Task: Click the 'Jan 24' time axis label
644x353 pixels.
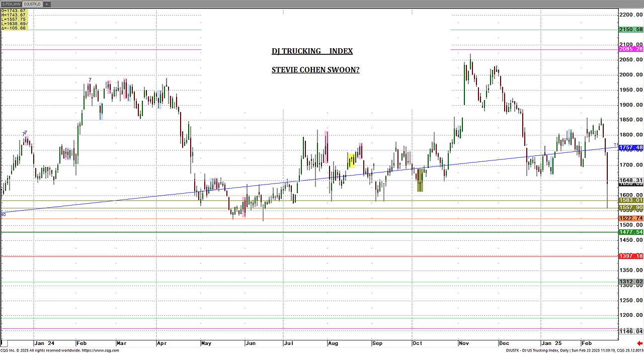Action: tap(44, 344)
